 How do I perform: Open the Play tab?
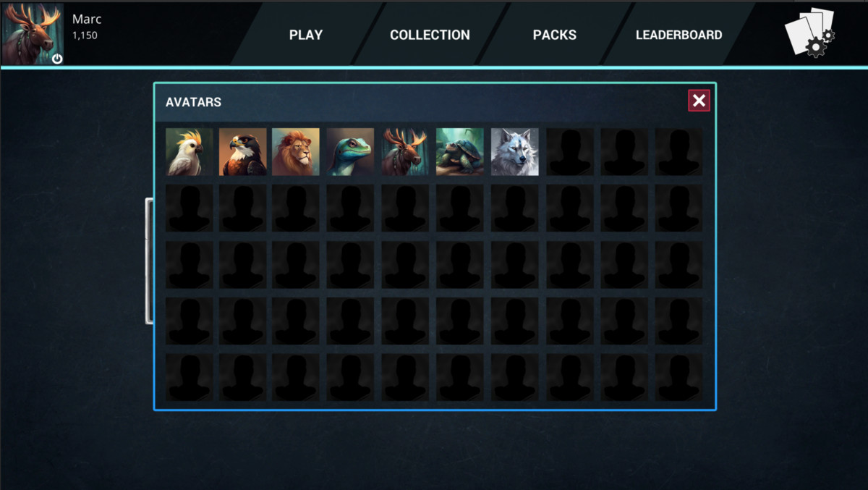point(306,35)
